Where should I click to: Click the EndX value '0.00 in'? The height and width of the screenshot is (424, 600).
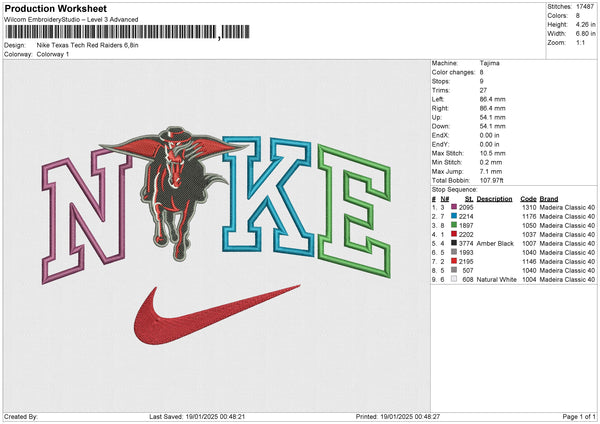point(489,135)
